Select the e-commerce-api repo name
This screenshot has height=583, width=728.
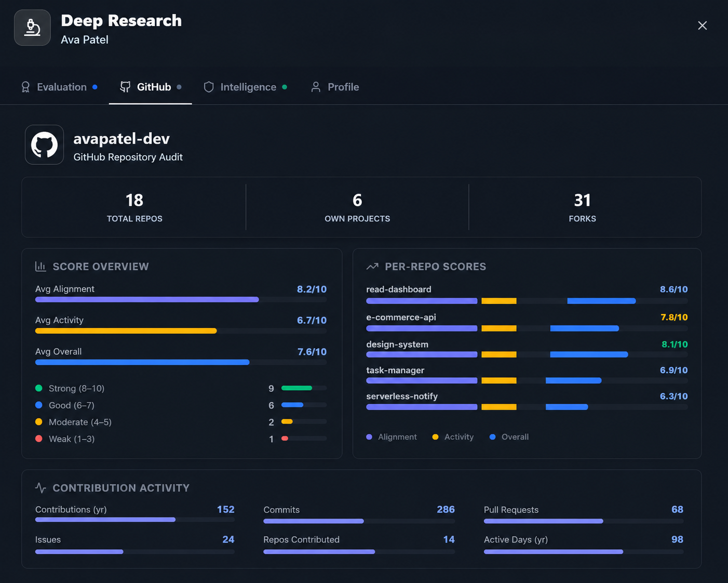[401, 317]
